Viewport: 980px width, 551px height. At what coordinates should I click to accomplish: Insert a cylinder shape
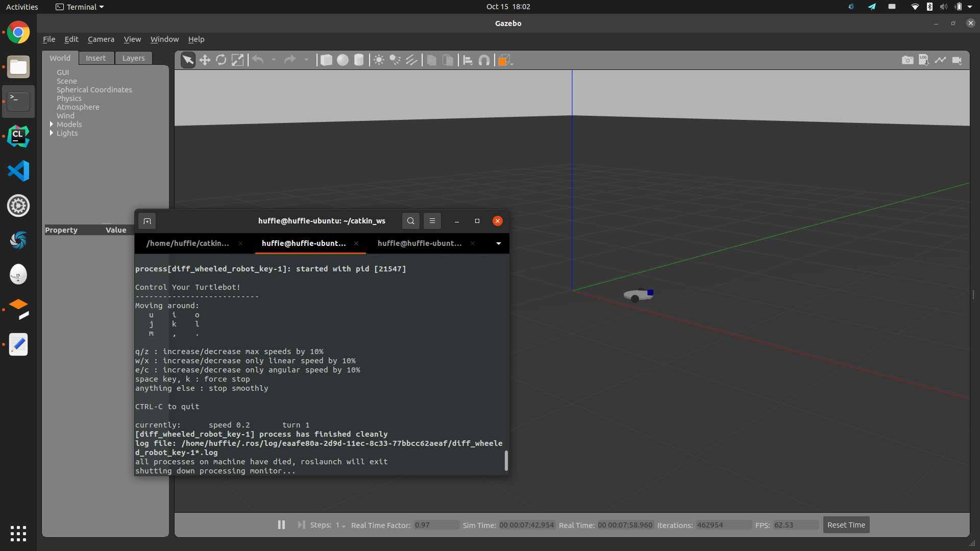(x=359, y=60)
